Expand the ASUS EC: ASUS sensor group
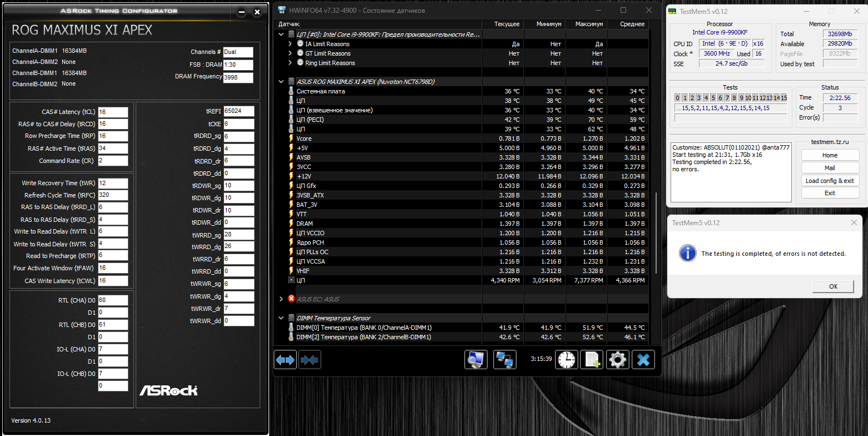 pos(281,299)
